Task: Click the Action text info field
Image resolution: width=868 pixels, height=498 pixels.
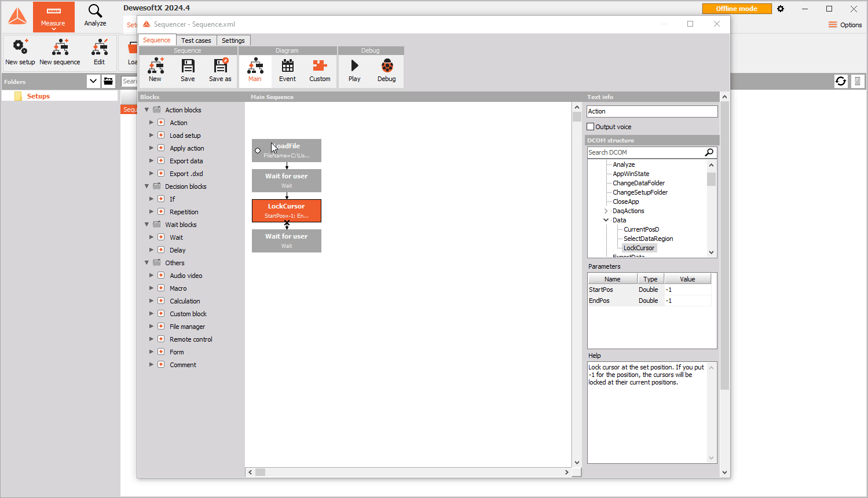Action: coord(652,111)
